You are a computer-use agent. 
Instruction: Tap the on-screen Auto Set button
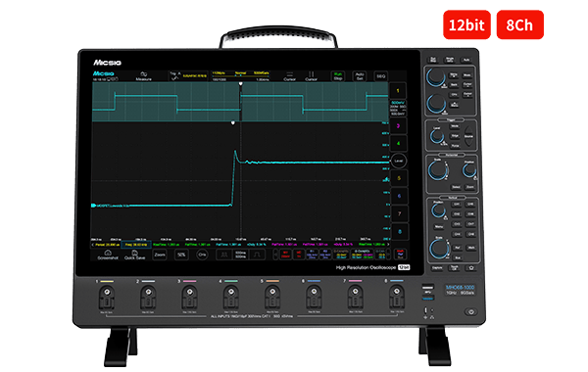click(x=360, y=76)
